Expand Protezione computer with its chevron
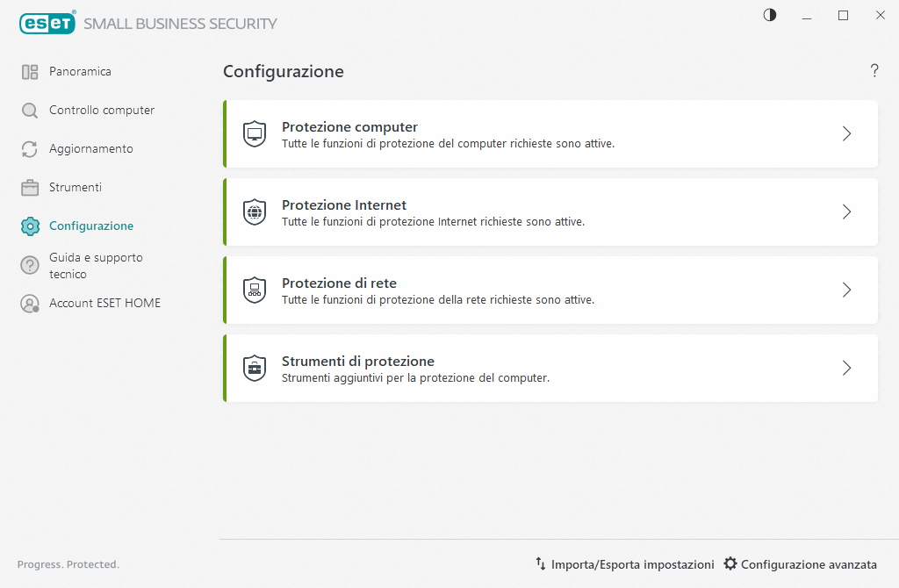This screenshot has width=899, height=588. pos(846,133)
